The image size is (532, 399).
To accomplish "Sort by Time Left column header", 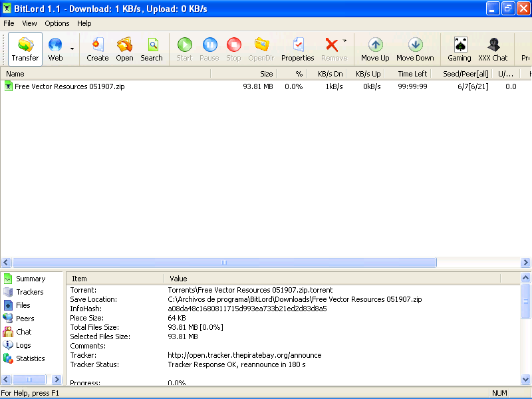I will 412,74.
